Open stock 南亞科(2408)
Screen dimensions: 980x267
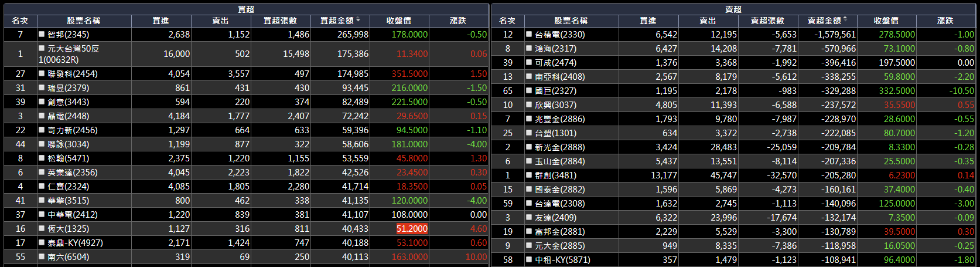tap(560, 76)
